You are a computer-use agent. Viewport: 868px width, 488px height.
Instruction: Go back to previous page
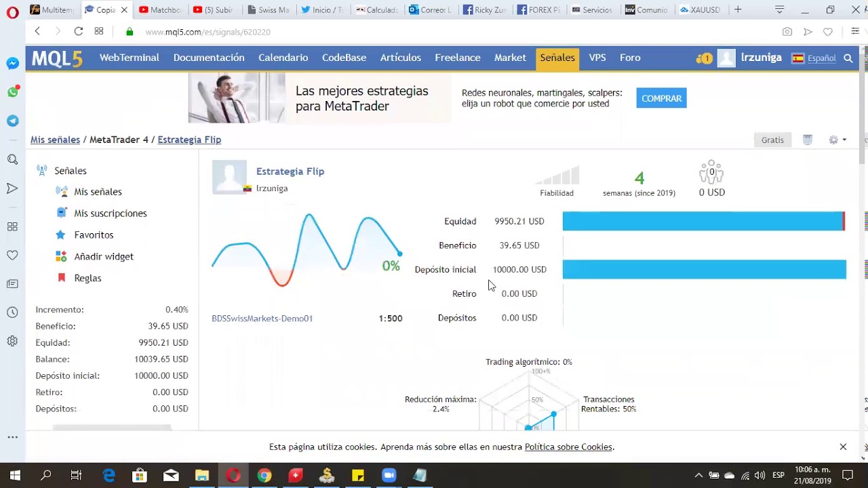[37, 31]
